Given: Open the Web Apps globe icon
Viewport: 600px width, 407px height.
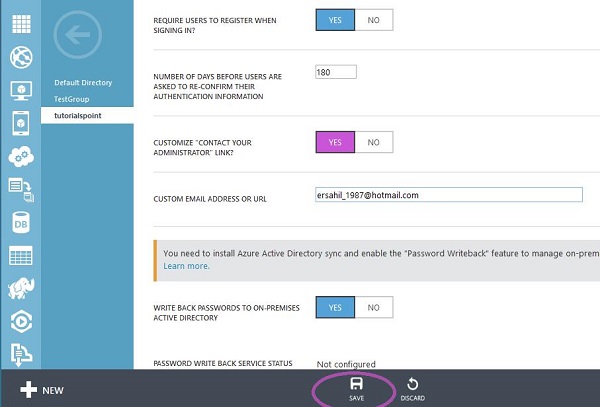Looking at the screenshot, I should coord(21,58).
